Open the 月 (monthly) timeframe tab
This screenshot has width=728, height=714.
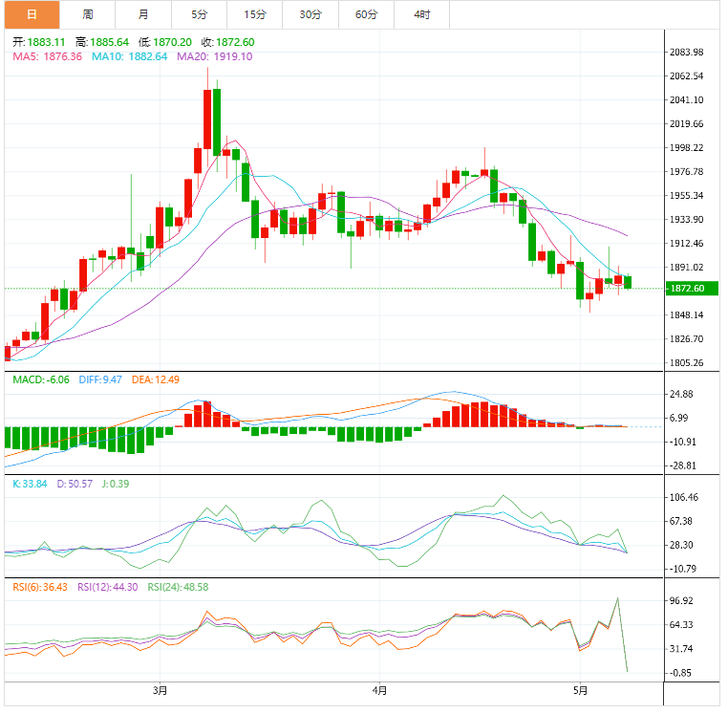(143, 14)
